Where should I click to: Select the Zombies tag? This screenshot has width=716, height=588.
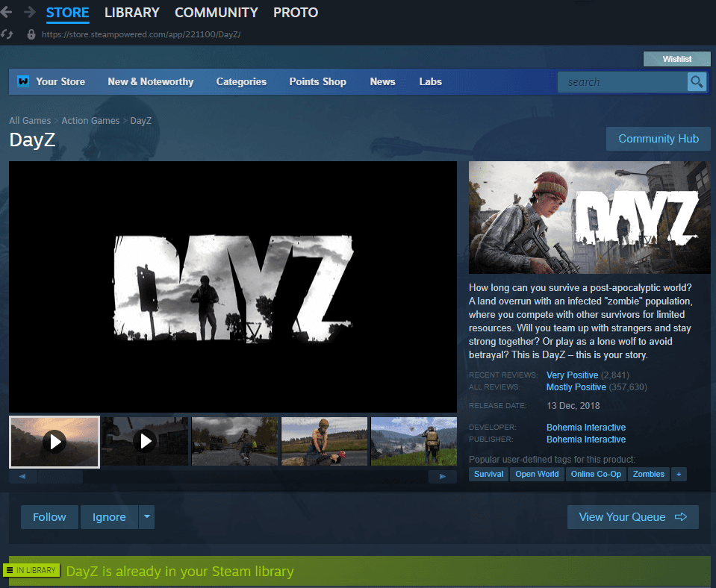[x=648, y=475]
